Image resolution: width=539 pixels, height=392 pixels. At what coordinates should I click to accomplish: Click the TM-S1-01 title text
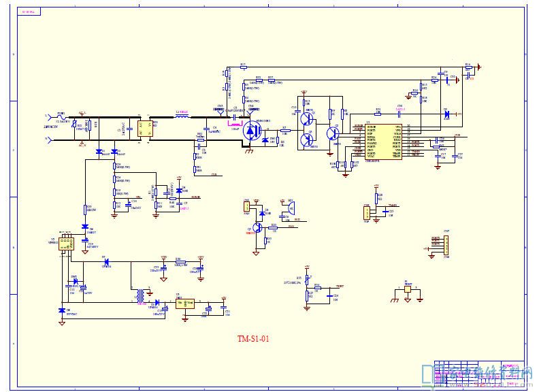(x=253, y=339)
